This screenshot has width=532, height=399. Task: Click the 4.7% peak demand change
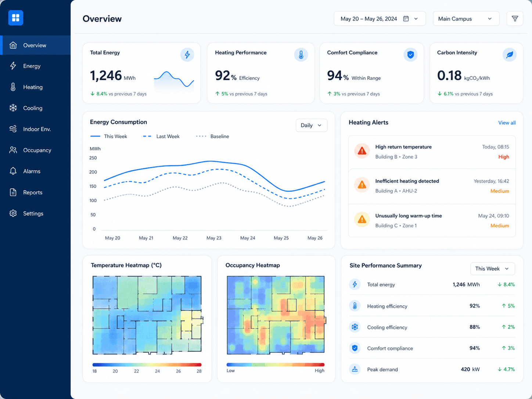(x=506, y=369)
